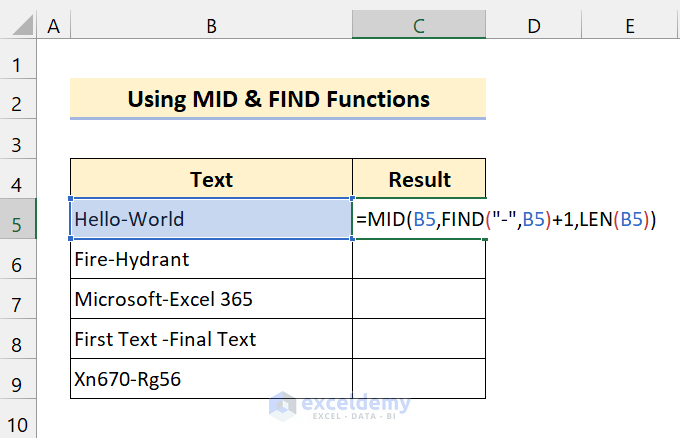Click cell containing Hello-World

[x=211, y=219]
